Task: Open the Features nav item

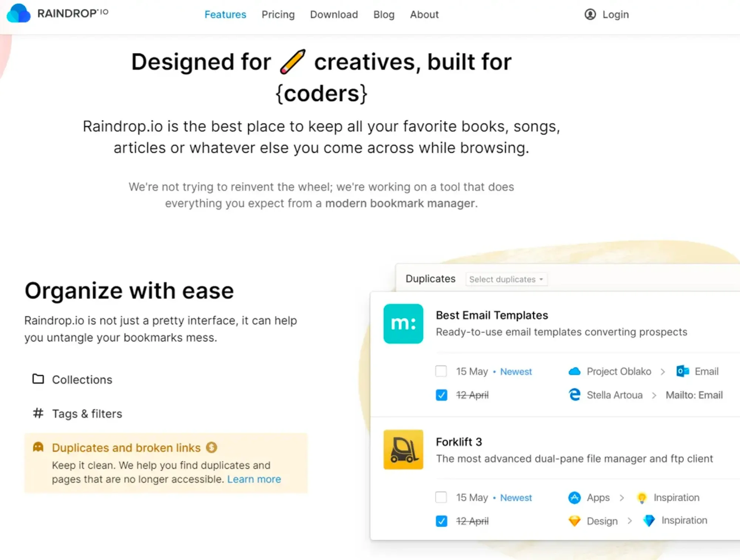Action: [x=225, y=14]
